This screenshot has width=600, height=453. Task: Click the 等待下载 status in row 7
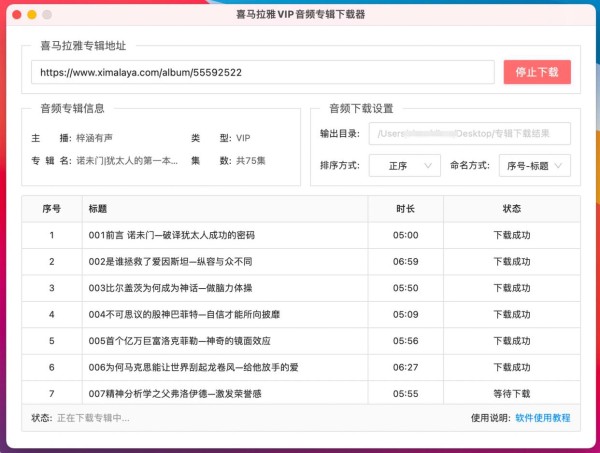[512, 393]
